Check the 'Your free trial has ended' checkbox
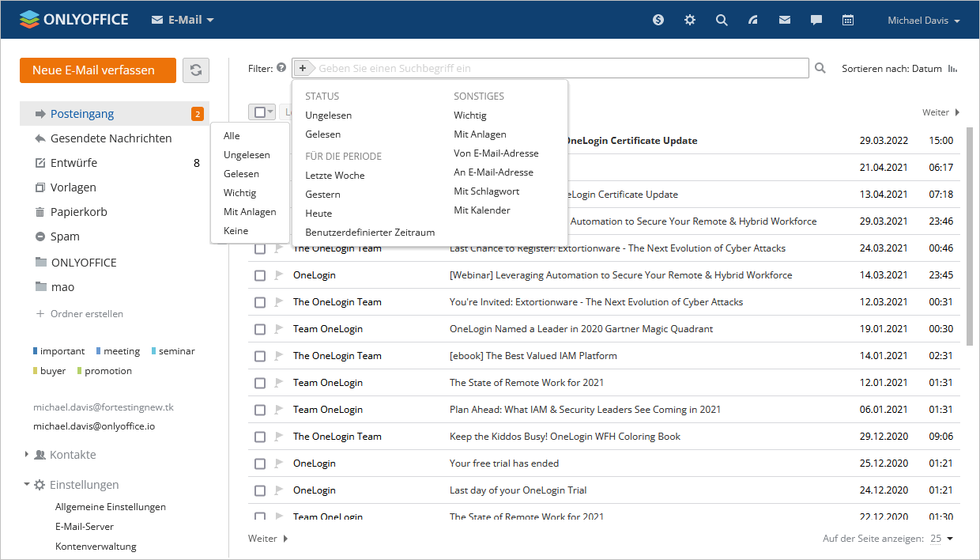This screenshot has width=980, height=560. coord(259,464)
